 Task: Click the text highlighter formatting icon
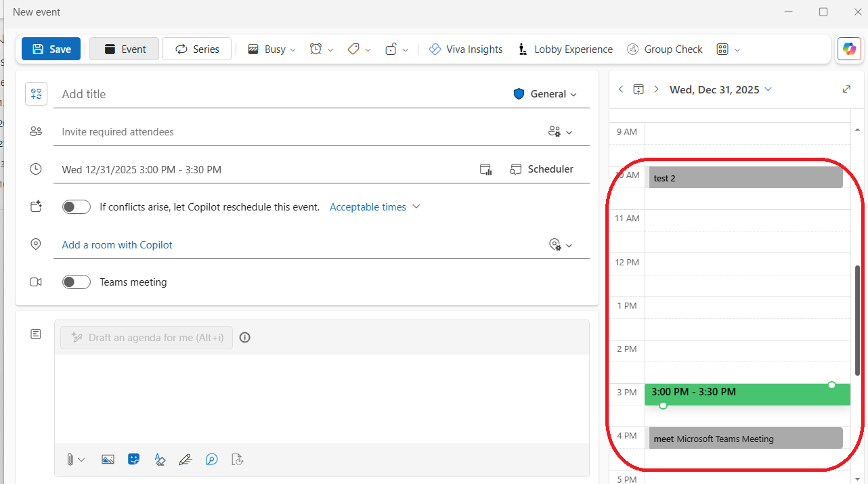pos(160,460)
